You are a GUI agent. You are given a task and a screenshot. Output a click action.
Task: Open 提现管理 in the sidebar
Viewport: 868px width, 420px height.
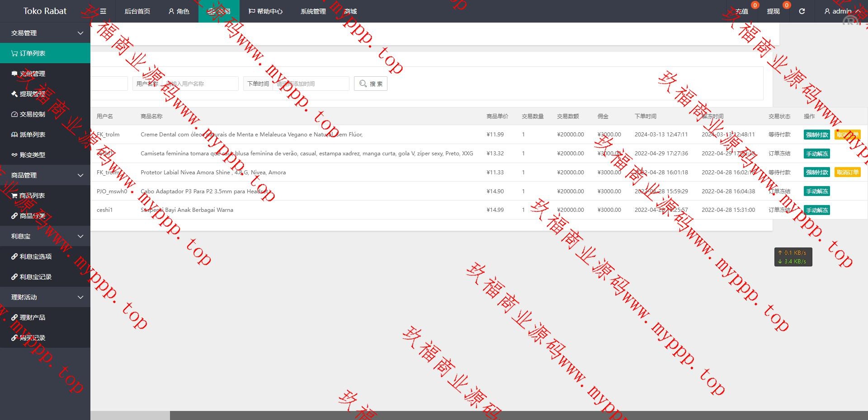tap(32, 94)
